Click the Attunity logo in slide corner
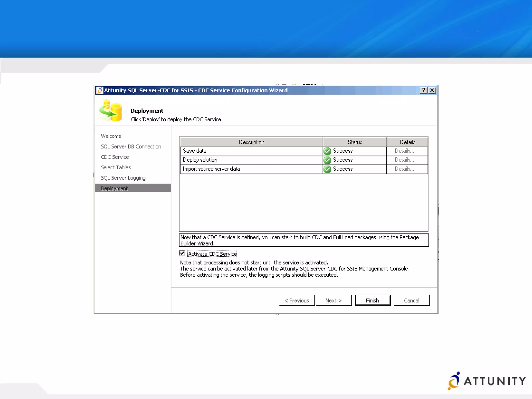Viewport: 532px width, 399px height. [487, 381]
